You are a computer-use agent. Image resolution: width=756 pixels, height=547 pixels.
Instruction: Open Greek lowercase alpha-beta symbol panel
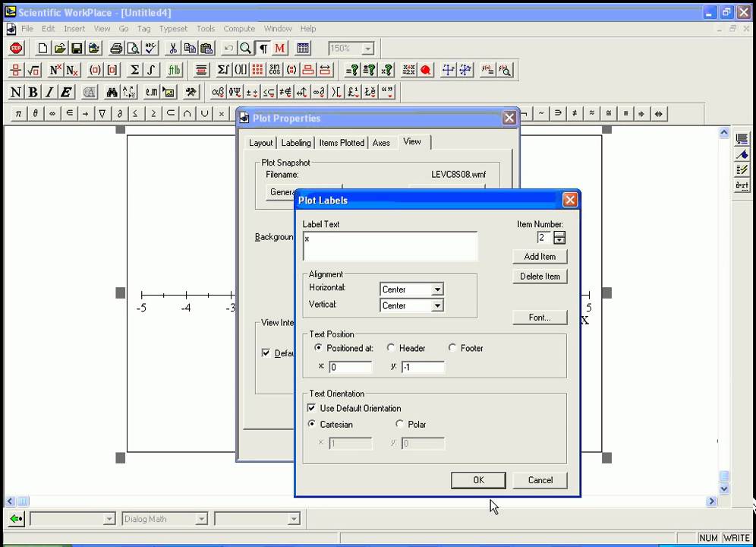(x=218, y=92)
